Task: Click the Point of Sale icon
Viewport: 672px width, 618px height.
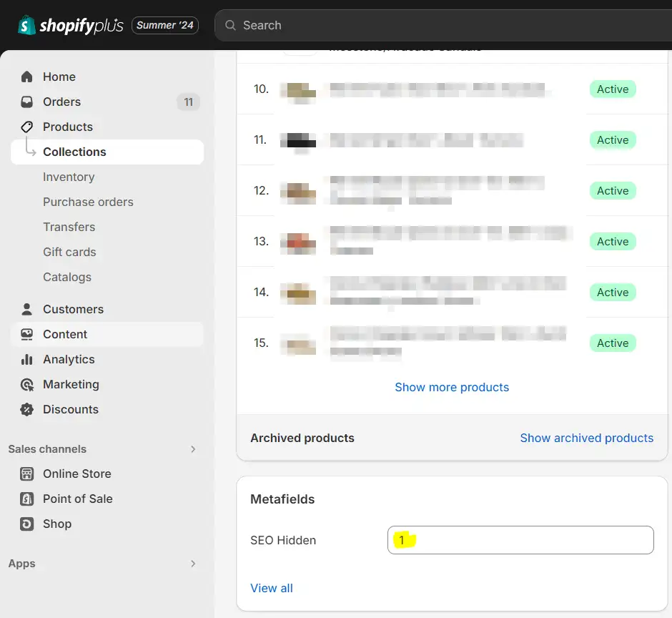Action: click(27, 499)
